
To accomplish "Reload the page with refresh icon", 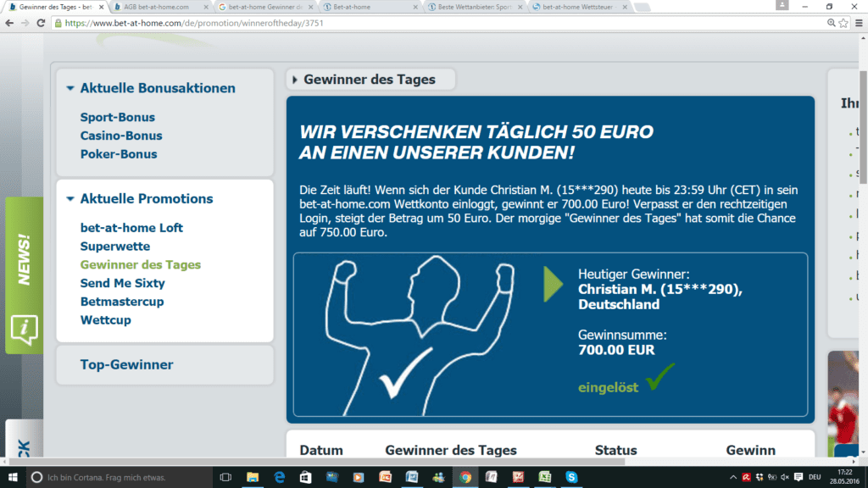I will coord(41,23).
